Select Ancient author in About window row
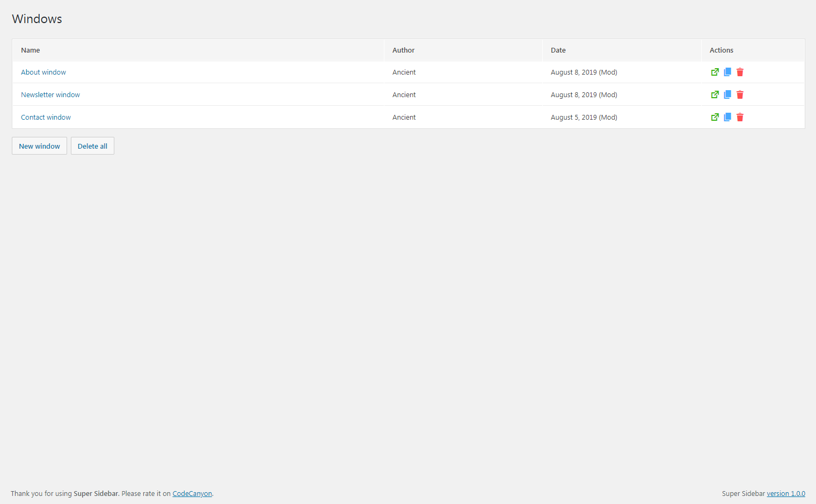 tap(404, 72)
